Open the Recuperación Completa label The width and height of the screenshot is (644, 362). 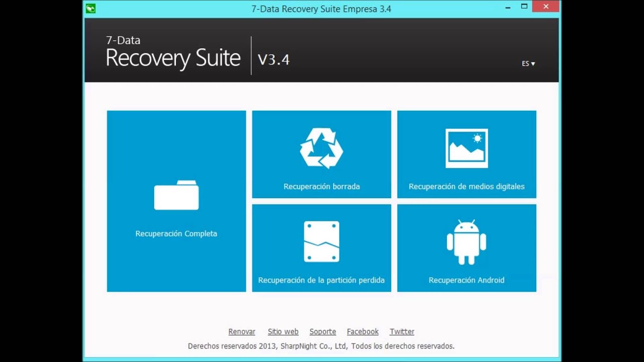pyautogui.click(x=176, y=234)
